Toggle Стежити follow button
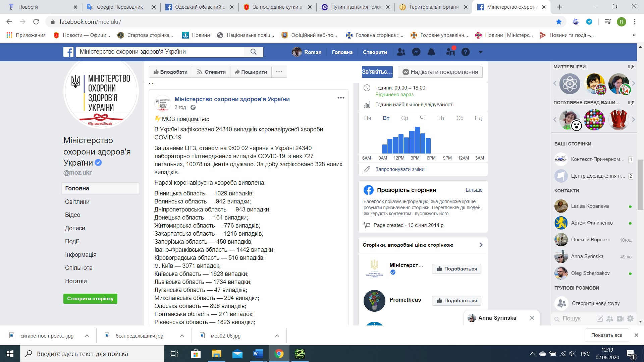Image resolution: width=644 pixels, height=362 pixels. [211, 72]
